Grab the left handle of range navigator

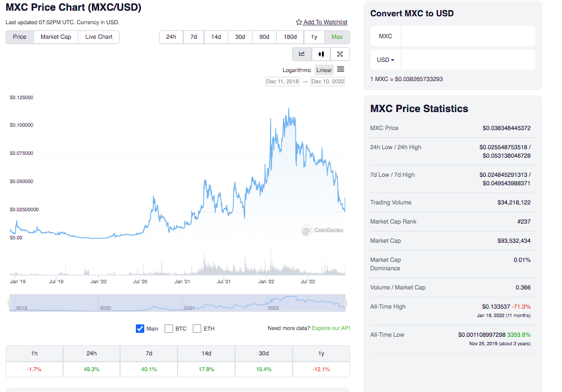(10, 304)
